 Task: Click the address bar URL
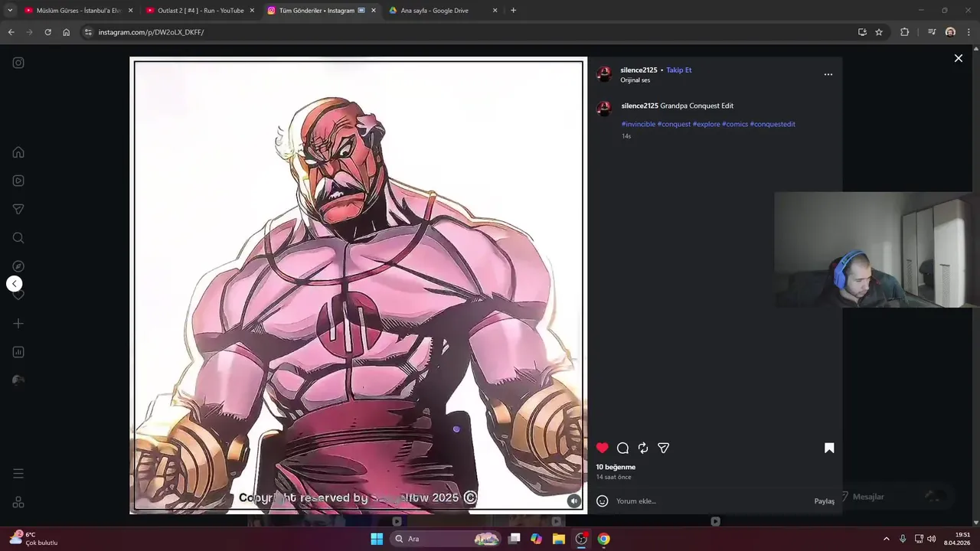151,32
